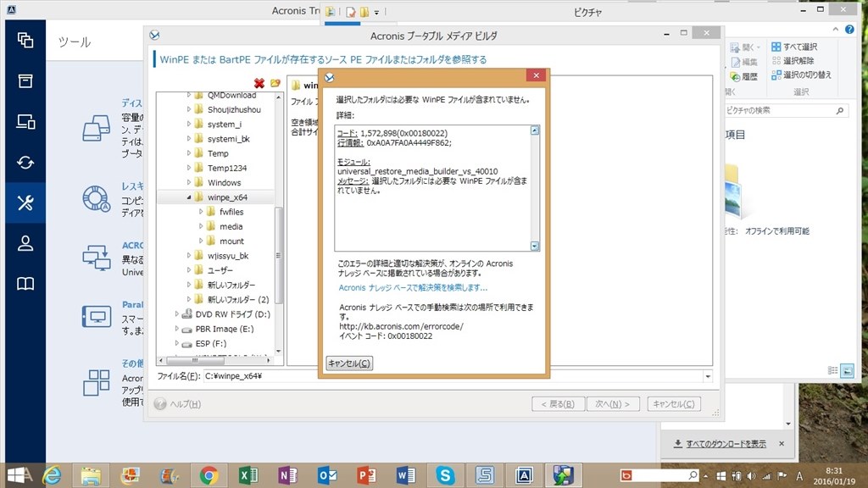Open Word from the taskbar

(405, 475)
